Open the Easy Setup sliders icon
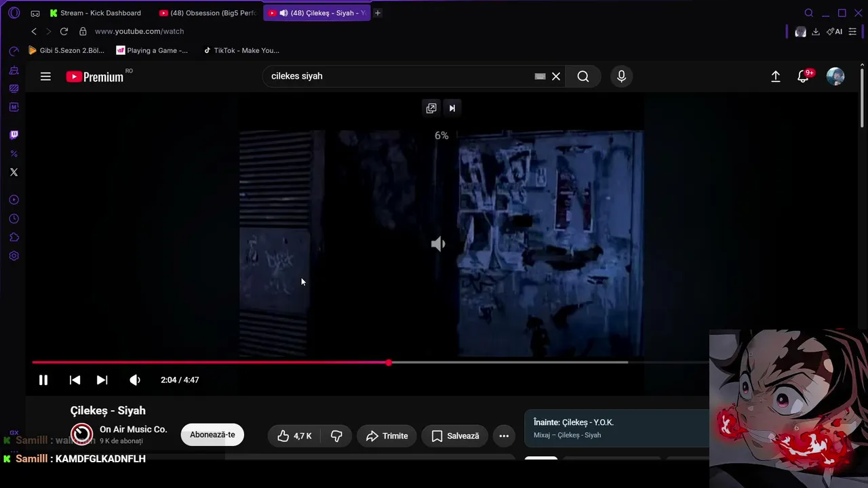Screen dimensions: 868x488 (x=852, y=32)
